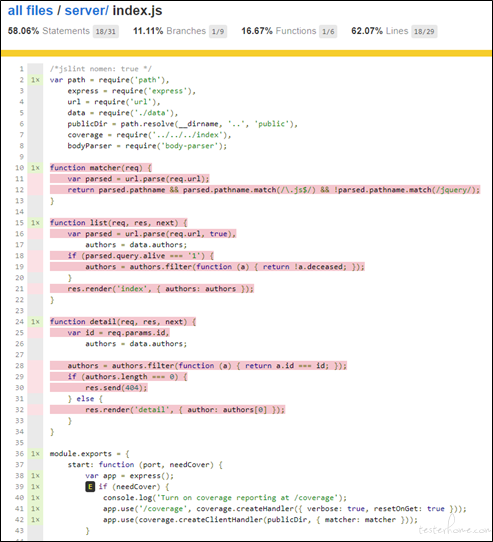Click the E else-path marker on line 39
Viewport: 493px width, 542px height.
(90, 487)
